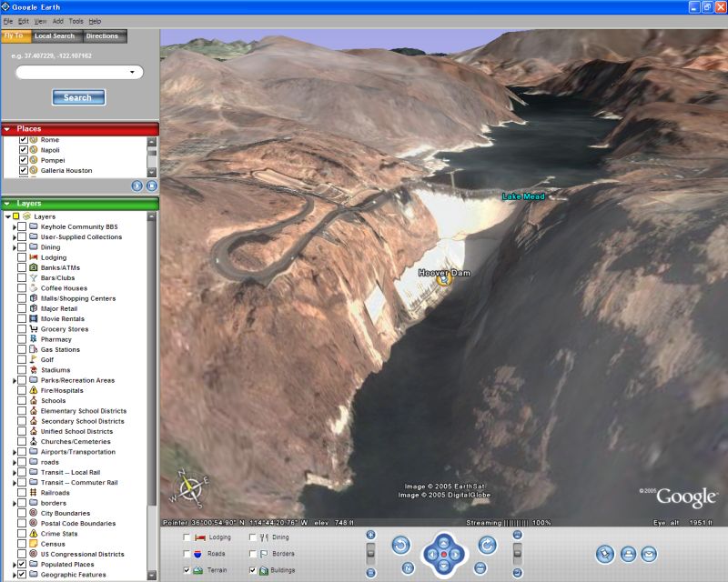
Task: Click the tilt slider handle
Action: pos(517,551)
